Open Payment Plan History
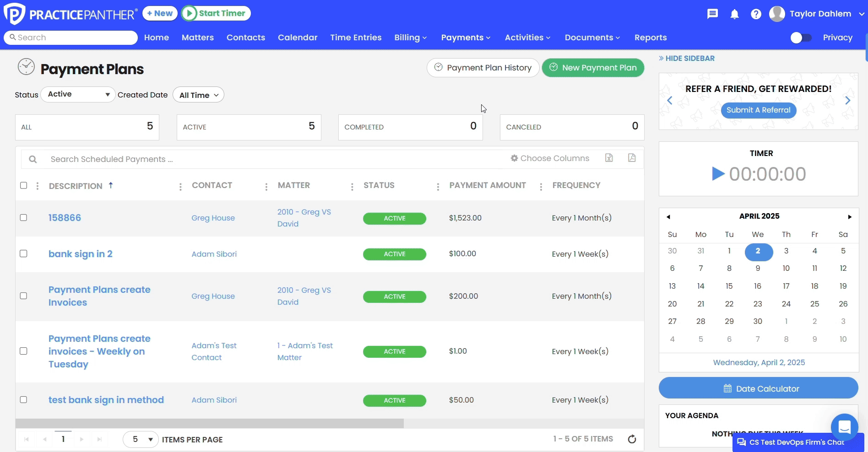The width and height of the screenshot is (868, 452). [x=483, y=68]
